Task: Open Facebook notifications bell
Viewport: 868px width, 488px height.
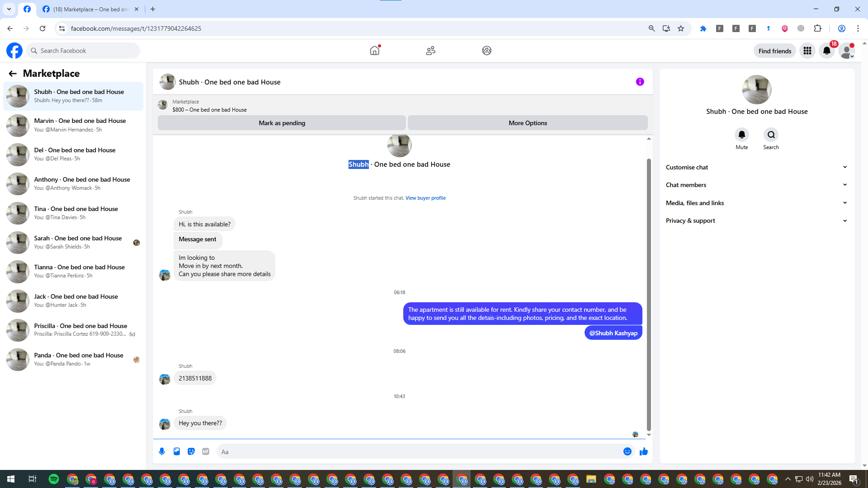Action: point(826,51)
